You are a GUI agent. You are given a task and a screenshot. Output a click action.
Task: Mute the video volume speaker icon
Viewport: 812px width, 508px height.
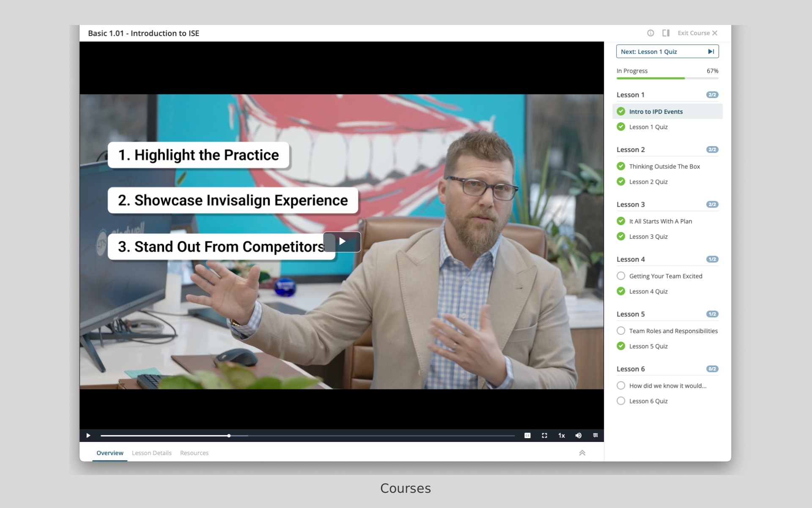point(578,435)
